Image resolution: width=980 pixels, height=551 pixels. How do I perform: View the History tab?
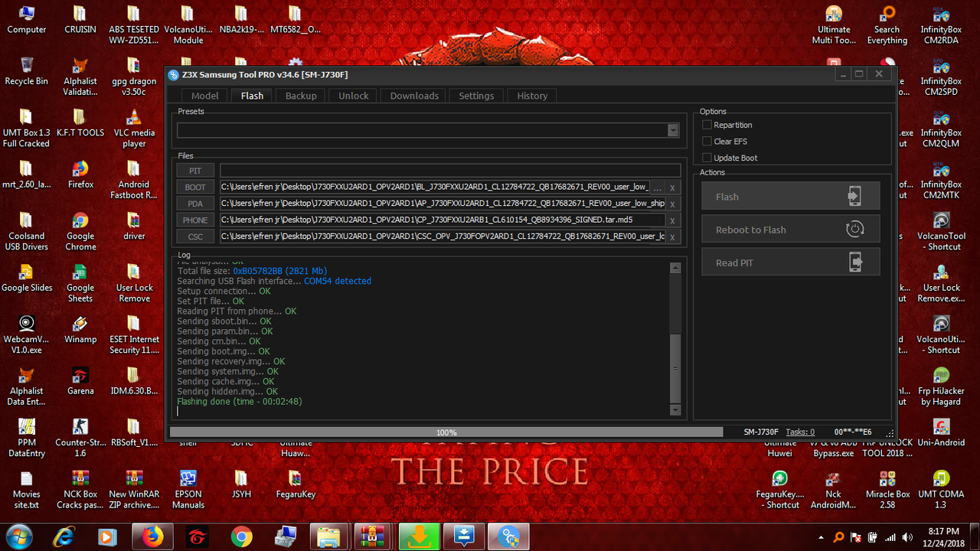[x=532, y=96]
